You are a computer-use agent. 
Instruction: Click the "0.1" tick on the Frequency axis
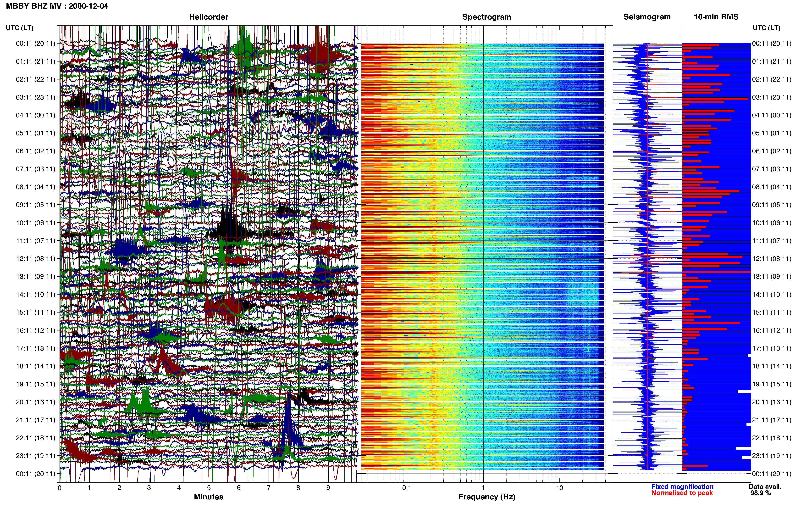407,488
